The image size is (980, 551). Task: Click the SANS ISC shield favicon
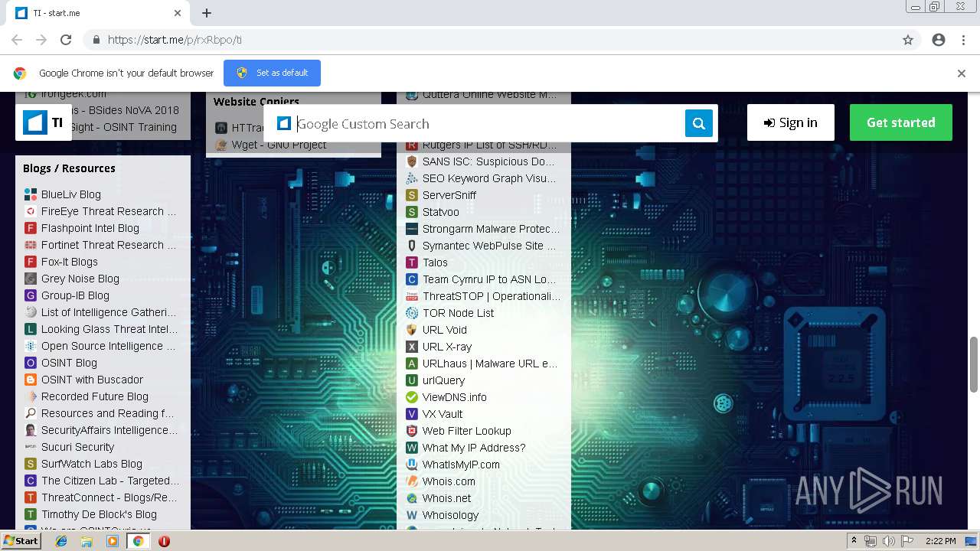click(x=412, y=161)
